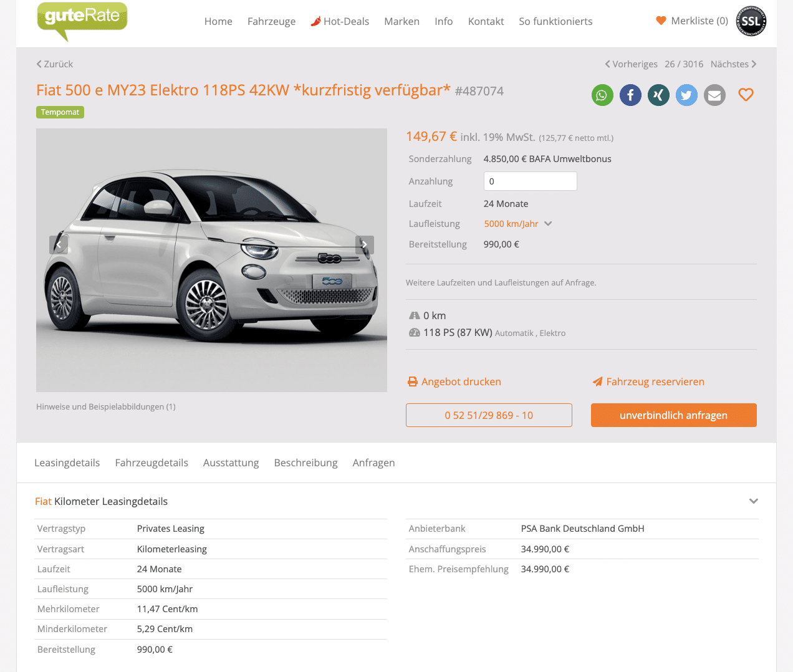The height and width of the screenshot is (672, 793).
Task: Share the offer on Twitter
Action: pyautogui.click(x=686, y=95)
